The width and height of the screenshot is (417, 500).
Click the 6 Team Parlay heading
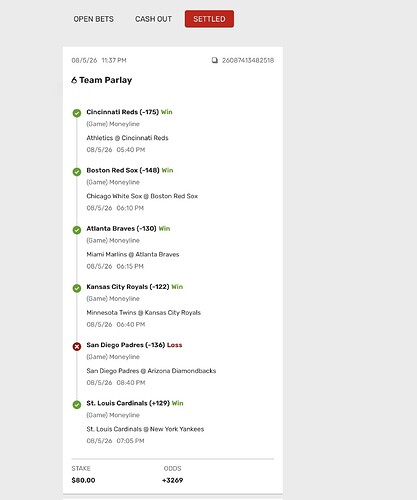point(102,80)
